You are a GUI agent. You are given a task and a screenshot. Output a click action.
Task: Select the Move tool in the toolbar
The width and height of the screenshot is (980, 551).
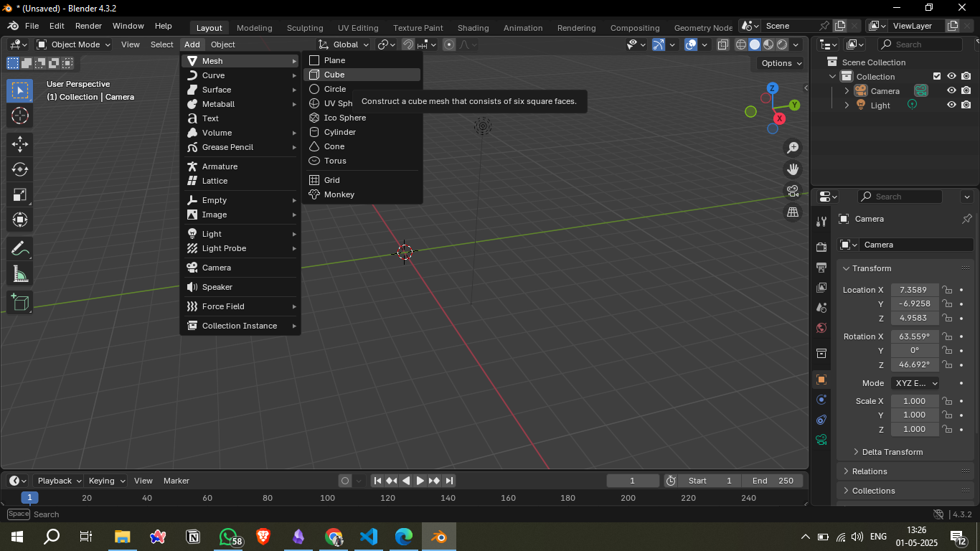click(19, 144)
